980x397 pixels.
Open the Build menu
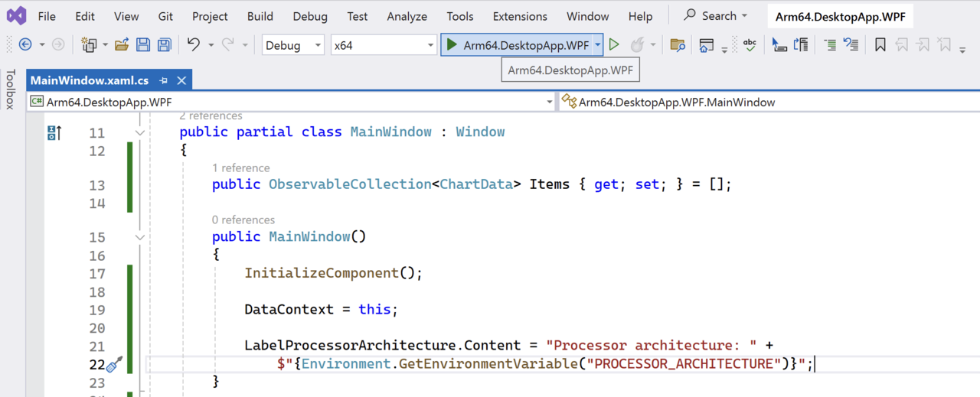tap(260, 16)
